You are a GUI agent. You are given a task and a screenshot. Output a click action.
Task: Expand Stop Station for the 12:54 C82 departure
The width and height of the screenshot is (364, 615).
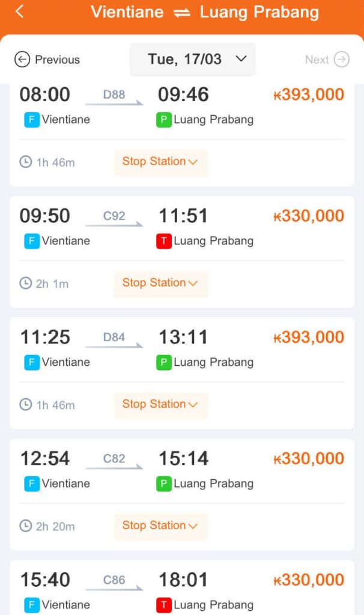(160, 526)
